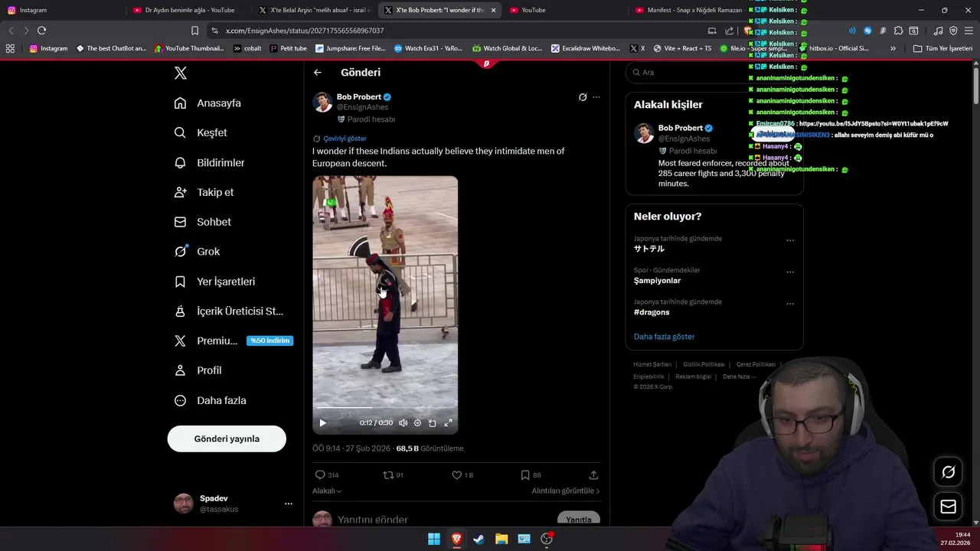Screen dimensions: 980x551
Task: Expand the Alakalı replies sort dropdown
Action: [327, 491]
